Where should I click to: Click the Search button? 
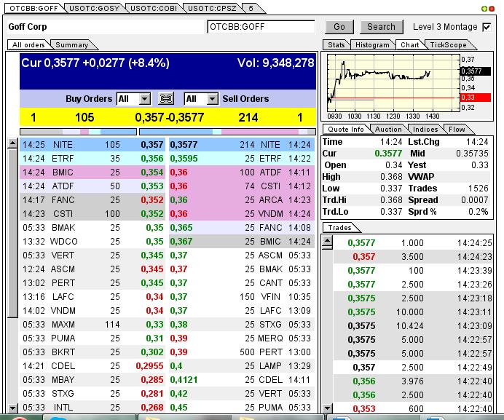click(x=381, y=27)
